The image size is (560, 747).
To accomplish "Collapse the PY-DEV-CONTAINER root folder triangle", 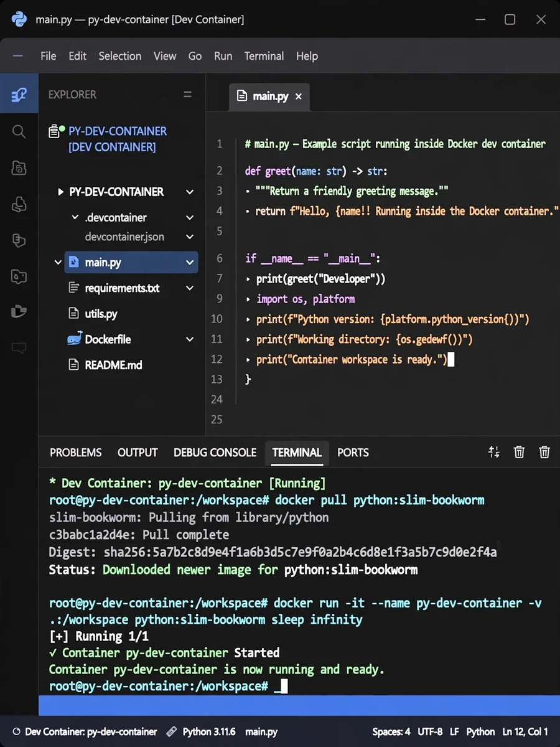I will point(60,192).
